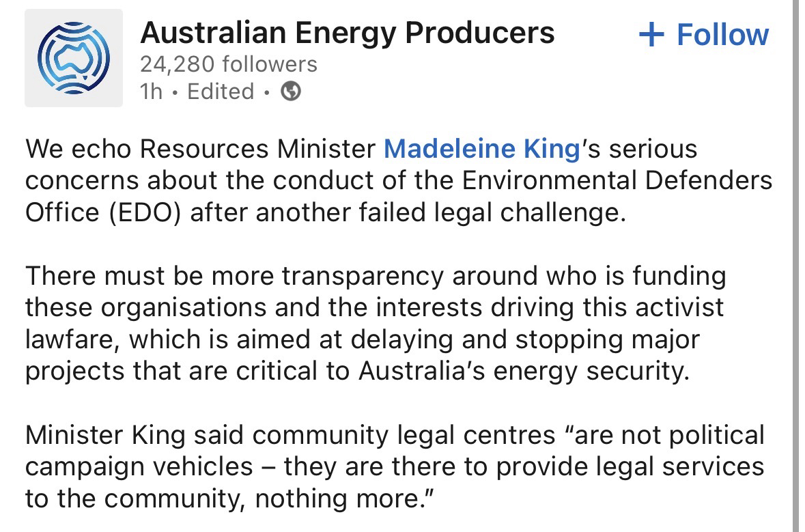
Task: Click the plus icon beside Follow
Action: [x=651, y=35]
